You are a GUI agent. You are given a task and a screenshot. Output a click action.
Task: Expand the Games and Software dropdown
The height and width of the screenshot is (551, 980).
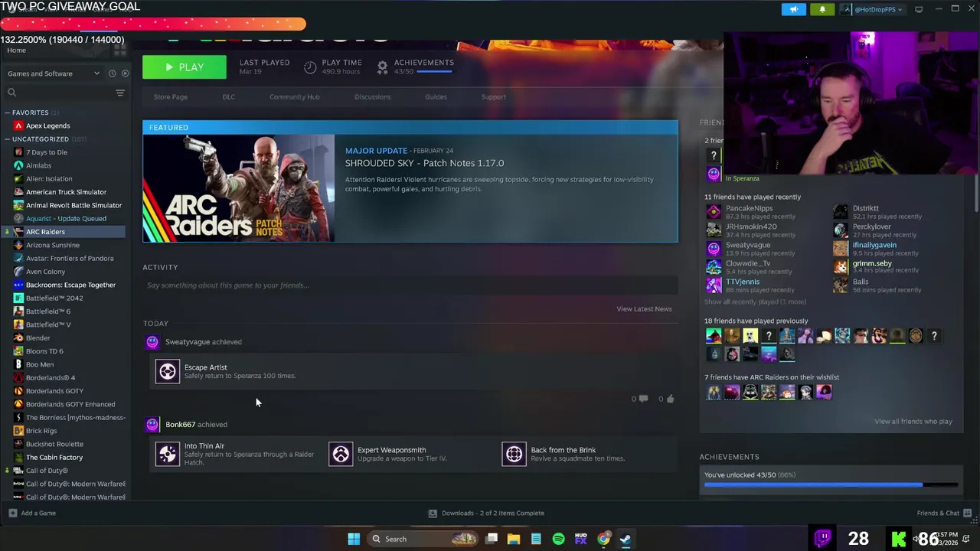click(54, 73)
